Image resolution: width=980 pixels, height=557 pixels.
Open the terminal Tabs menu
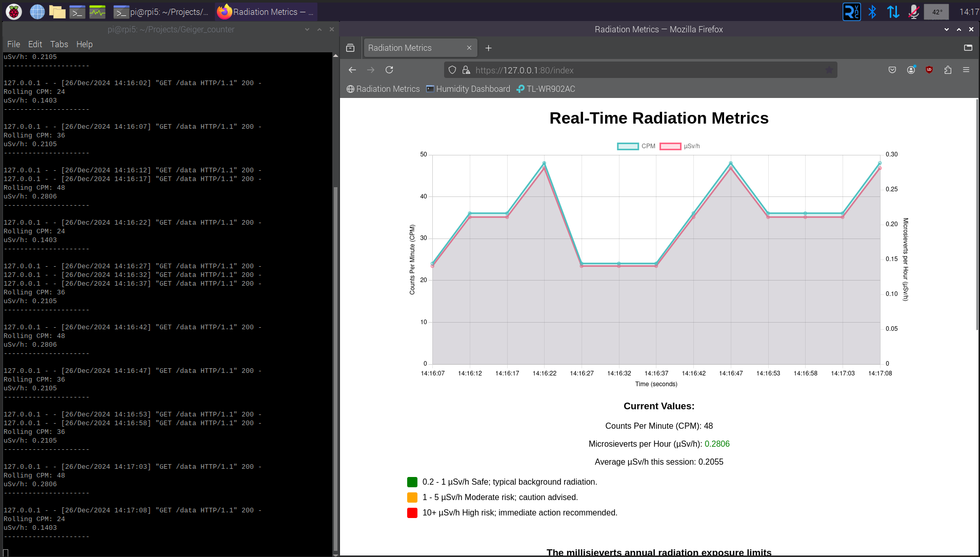(x=59, y=44)
